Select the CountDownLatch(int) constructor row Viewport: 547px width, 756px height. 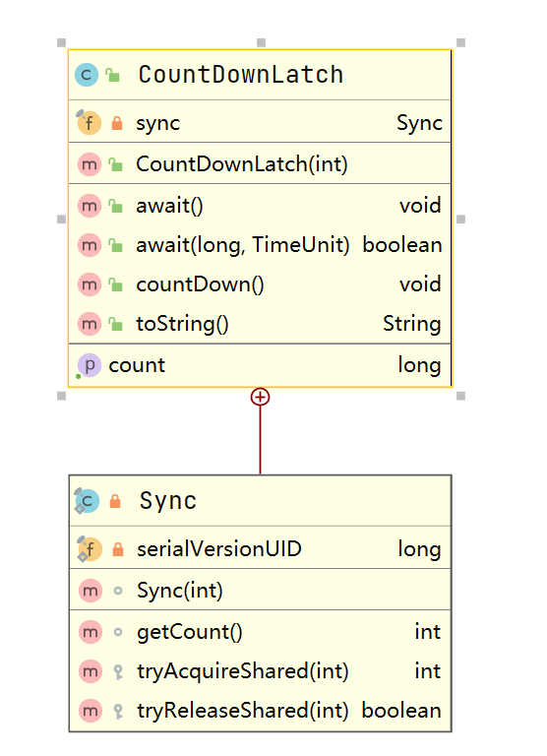(260, 163)
